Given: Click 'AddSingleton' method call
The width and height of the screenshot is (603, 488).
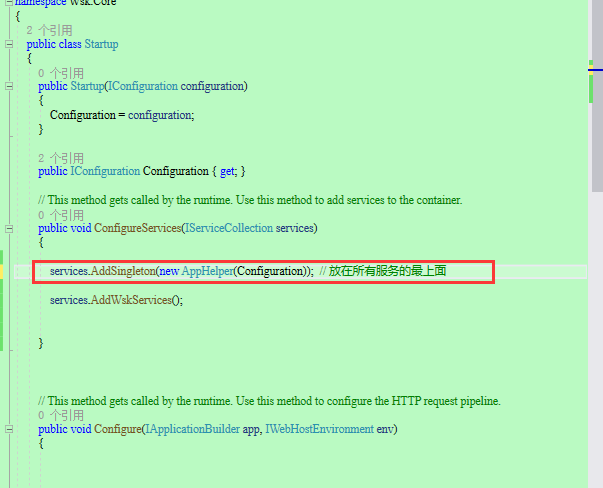Looking at the screenshot, I should [x=123, y=271].
